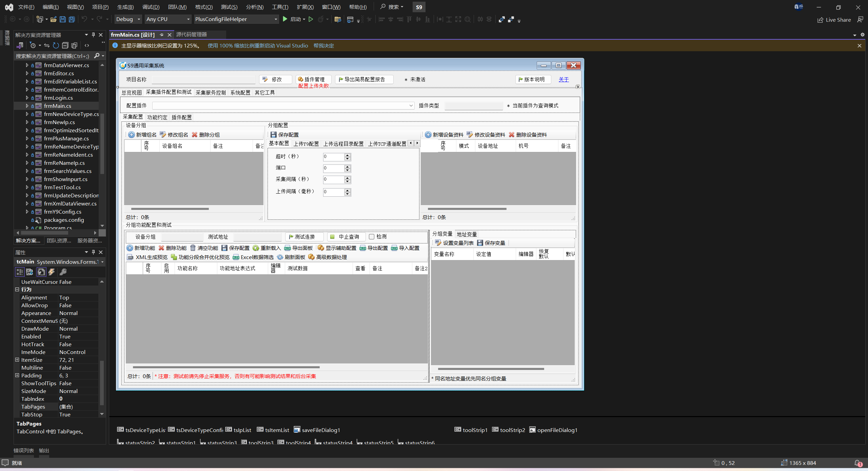Click 删除分组 red X button

tap(205, 135)
